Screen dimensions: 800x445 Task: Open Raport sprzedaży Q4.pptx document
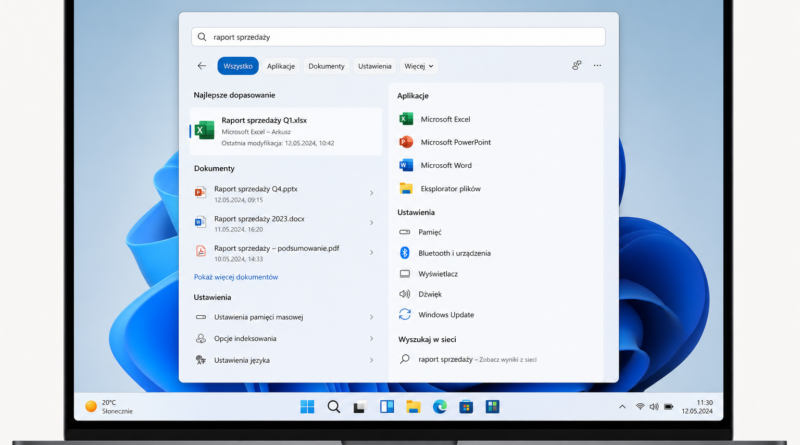click(286, 193)
